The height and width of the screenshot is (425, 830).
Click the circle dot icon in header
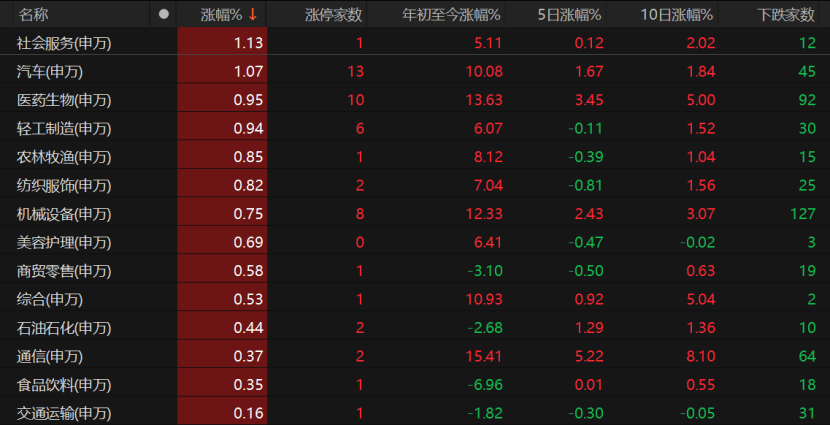(164, 14)
